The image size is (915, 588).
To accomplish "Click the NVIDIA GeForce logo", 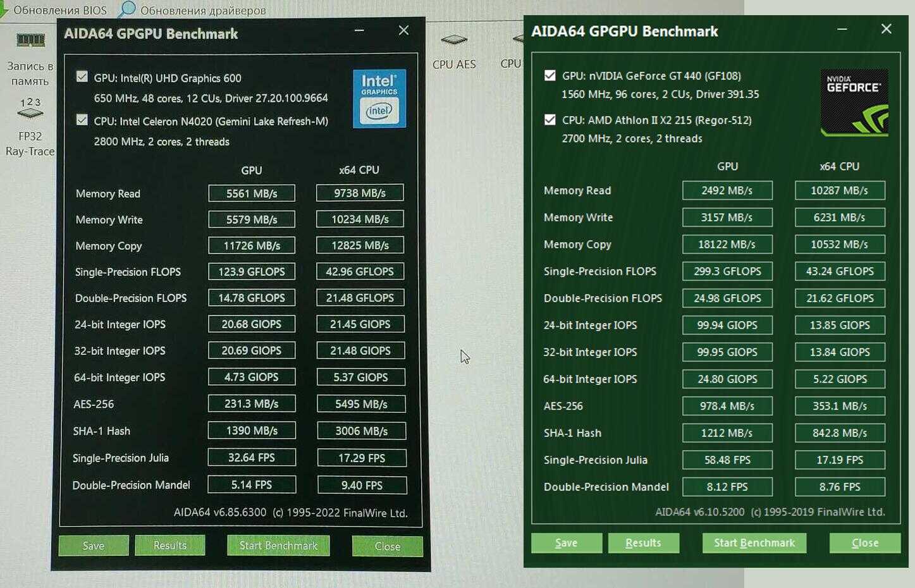I will [854, 102].
